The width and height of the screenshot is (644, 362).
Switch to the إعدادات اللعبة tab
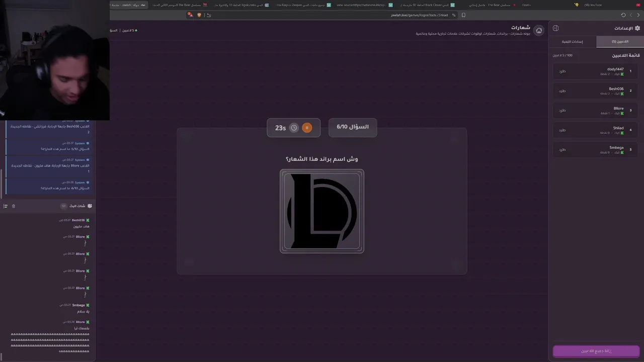click(x=573, y=41)
